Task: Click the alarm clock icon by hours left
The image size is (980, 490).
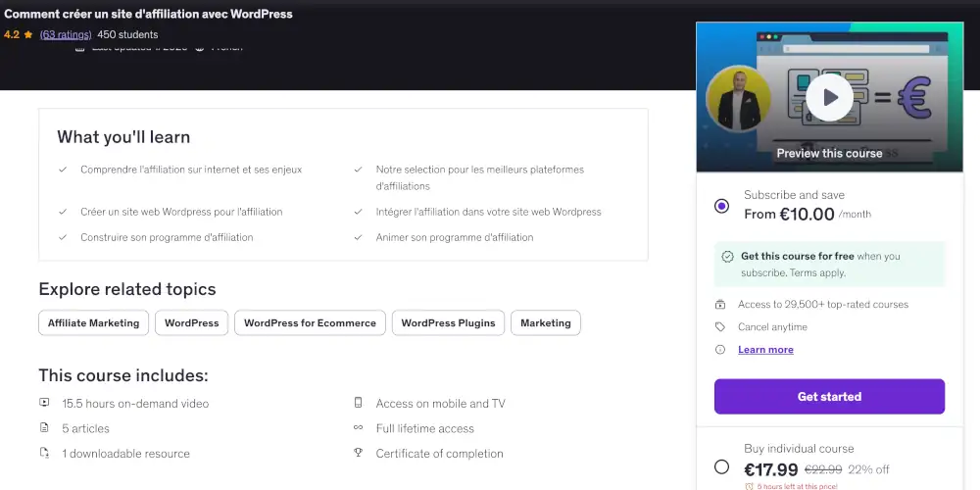Action: 749,486
